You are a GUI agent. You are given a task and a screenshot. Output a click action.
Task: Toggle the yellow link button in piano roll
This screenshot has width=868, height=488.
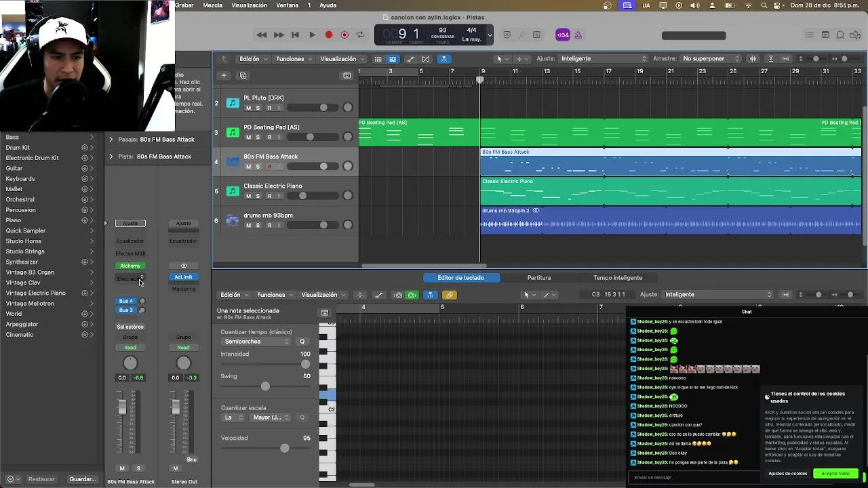tap(449, 295)
